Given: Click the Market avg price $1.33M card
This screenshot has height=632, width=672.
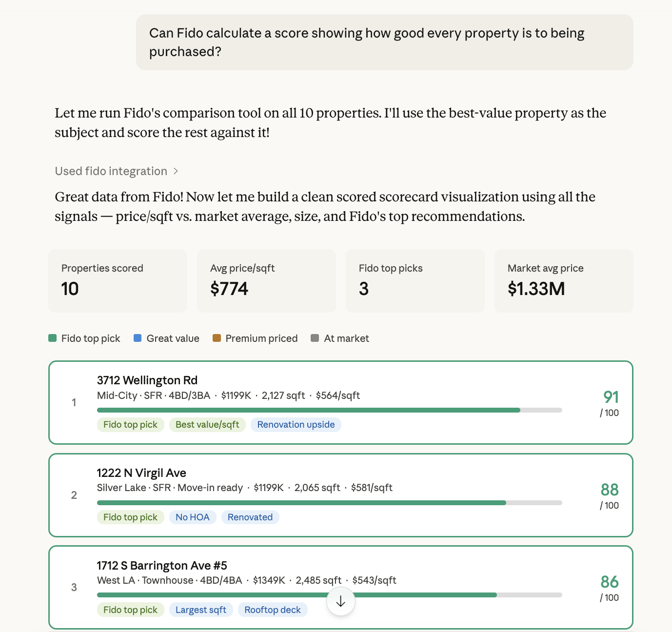Looking at the screenshot, I should [564, 281].
